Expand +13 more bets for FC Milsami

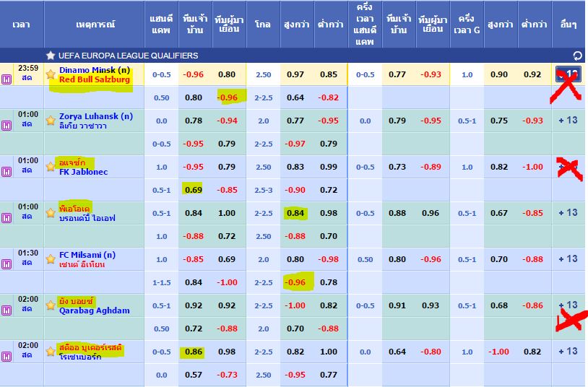568,258
